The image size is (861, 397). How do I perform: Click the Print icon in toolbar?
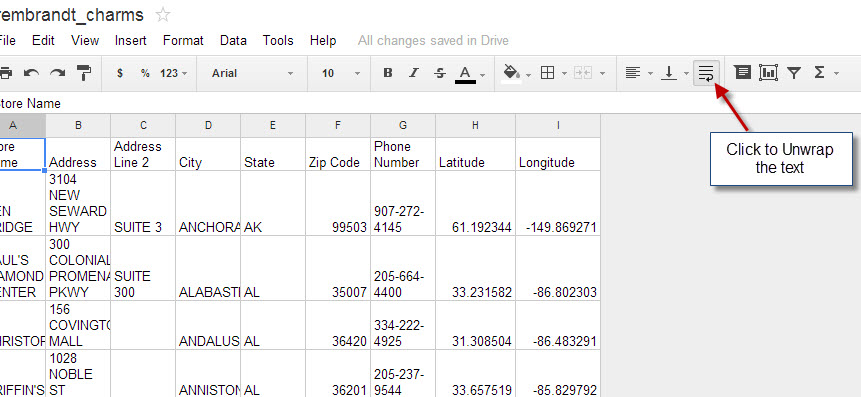point(5,72)
